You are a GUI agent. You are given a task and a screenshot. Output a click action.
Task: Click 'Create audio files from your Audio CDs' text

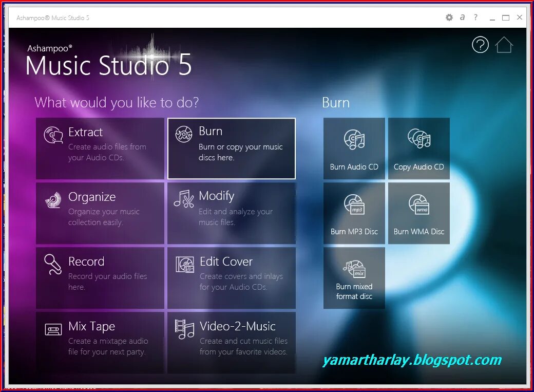[107, 152]
